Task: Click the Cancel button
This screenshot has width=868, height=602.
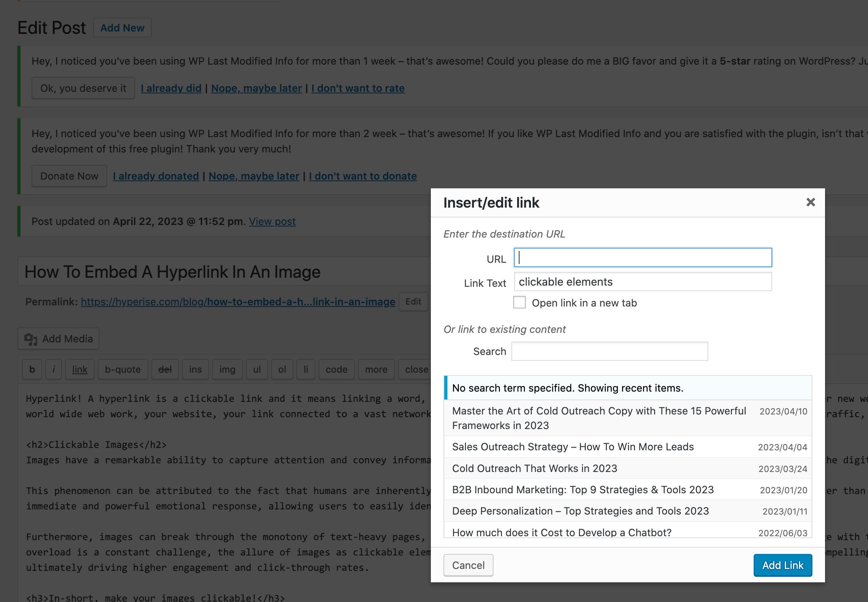Action: click(468, 565)
